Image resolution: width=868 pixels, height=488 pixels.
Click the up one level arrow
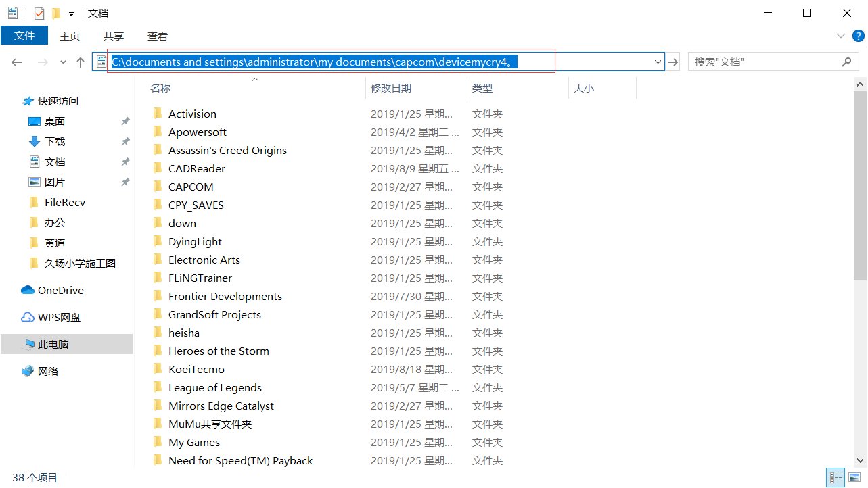(81, 62)
